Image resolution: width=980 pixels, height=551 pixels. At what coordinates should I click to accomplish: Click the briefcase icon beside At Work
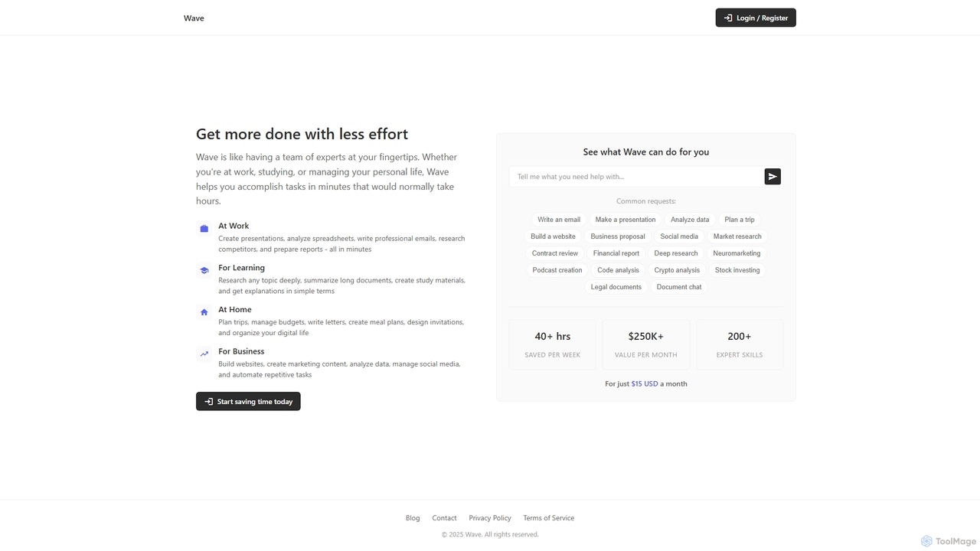tap(204, 229)
